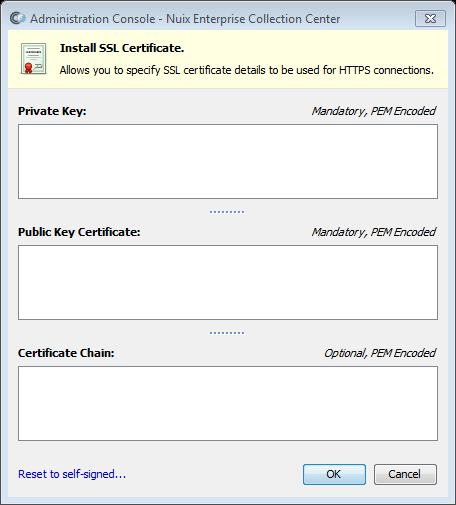Screen dimensions: 456x505
Task: Click inside the Certificate Chain text area
Action: point(228,403)
